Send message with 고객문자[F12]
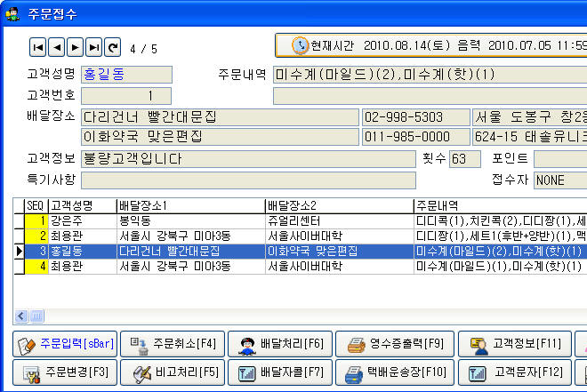 pyautogui.click(x=515, y=372)
